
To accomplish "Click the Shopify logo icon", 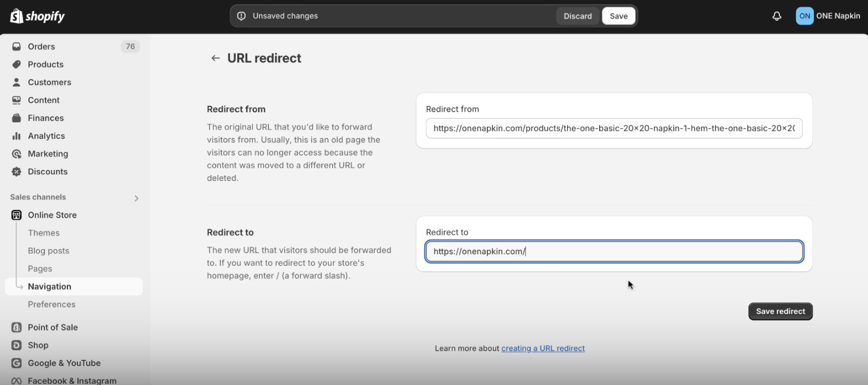I will pyautogui.click(x=17, y=16).
